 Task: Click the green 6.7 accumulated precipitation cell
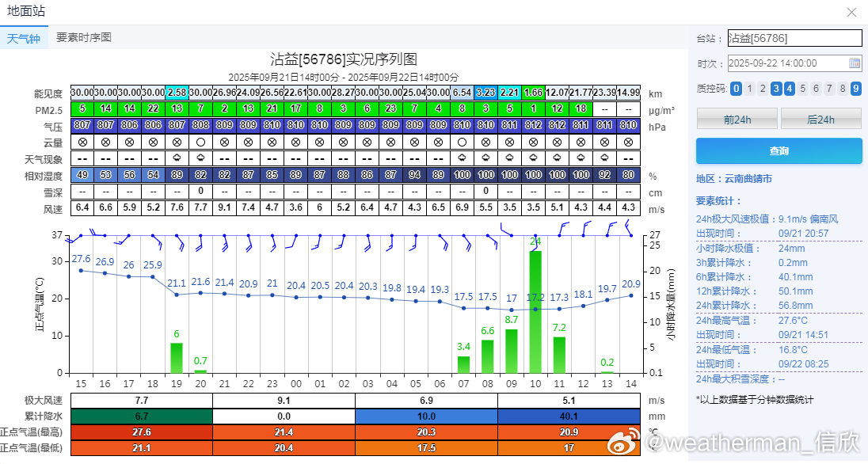[x=142, y=416]
